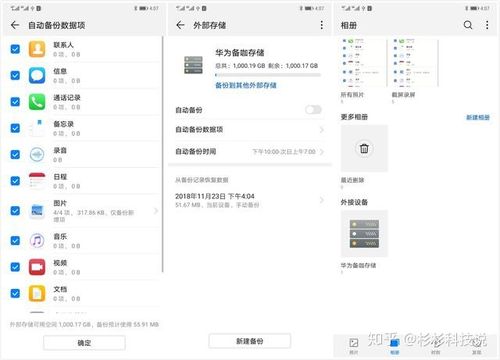This screenshot has width=500, height=360.
Task: Tap the 通话记录 phone app icon
Action: click(x=37, y=102)
